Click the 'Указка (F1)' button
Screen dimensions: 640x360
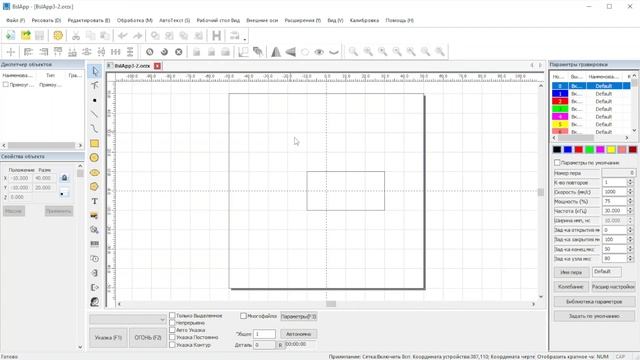108,338
